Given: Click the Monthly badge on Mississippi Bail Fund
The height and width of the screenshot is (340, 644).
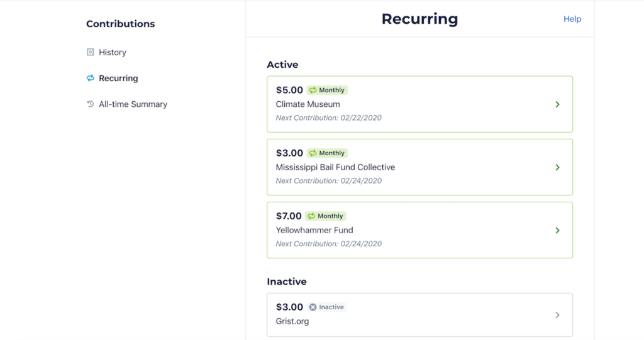Looking at the screenshot, I should 327,153.
